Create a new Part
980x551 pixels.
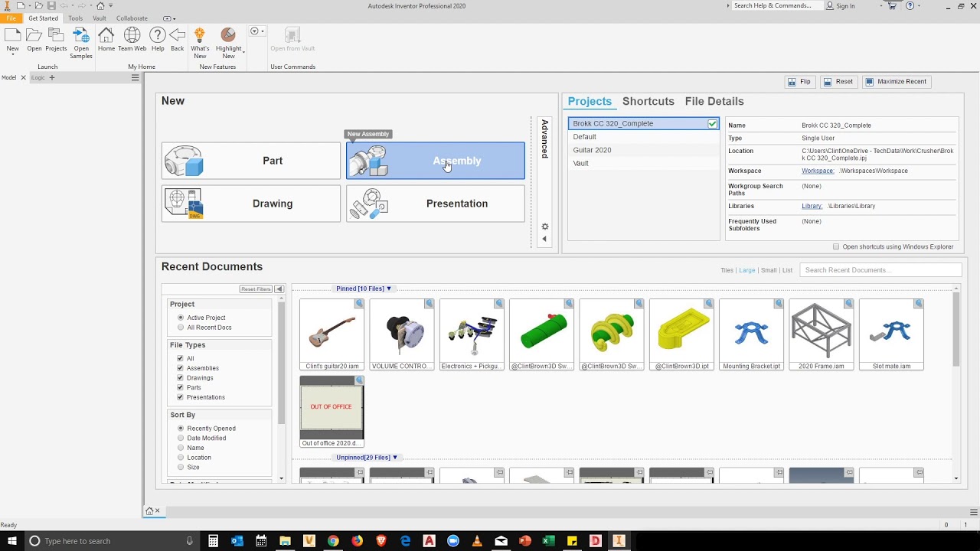pos(251,161)
